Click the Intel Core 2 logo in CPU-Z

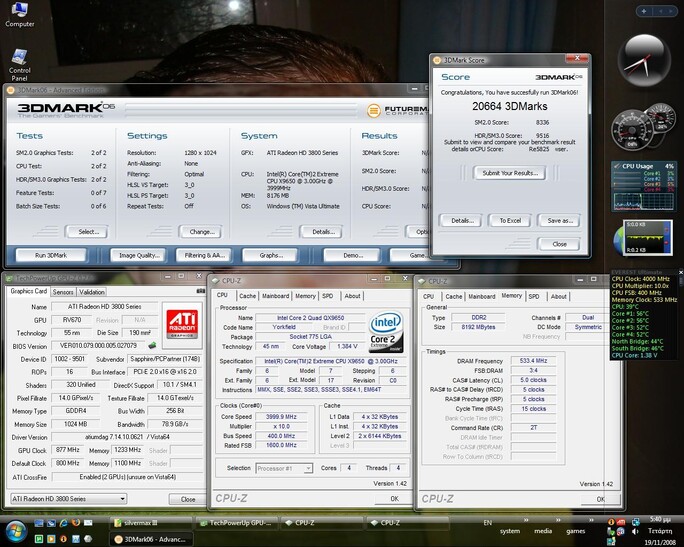coord(386,332)
